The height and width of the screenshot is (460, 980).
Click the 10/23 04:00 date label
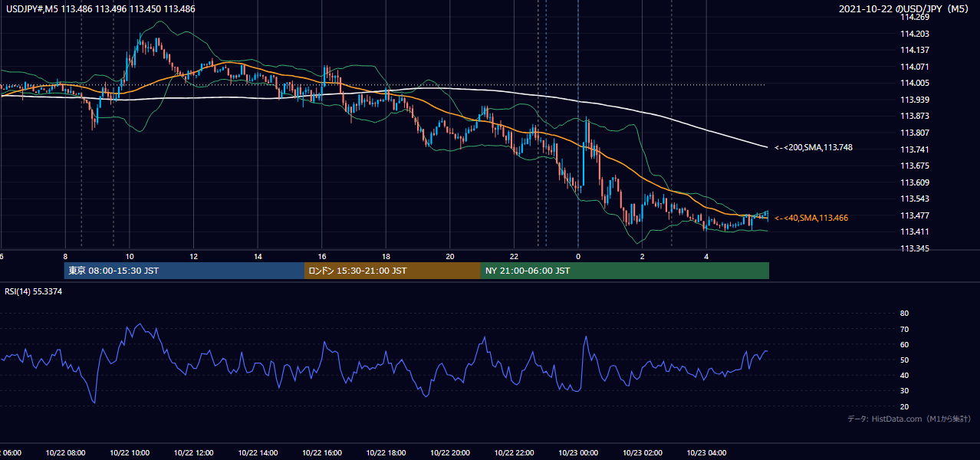coord(706,453)
